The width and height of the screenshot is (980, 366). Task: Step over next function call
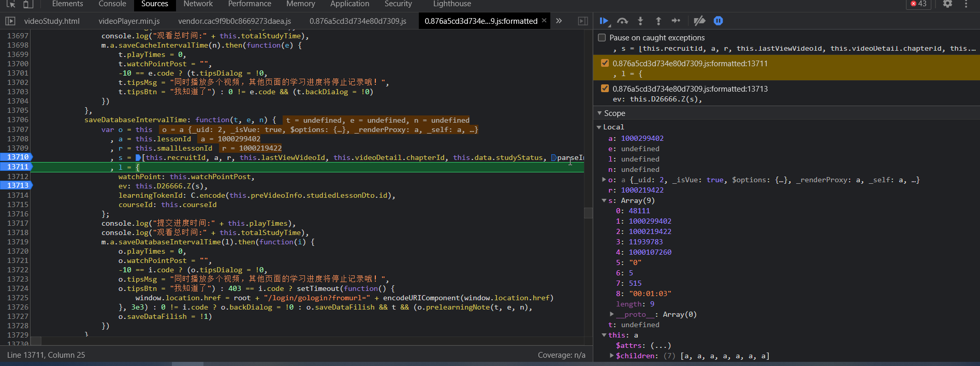[x=622, y=21]
